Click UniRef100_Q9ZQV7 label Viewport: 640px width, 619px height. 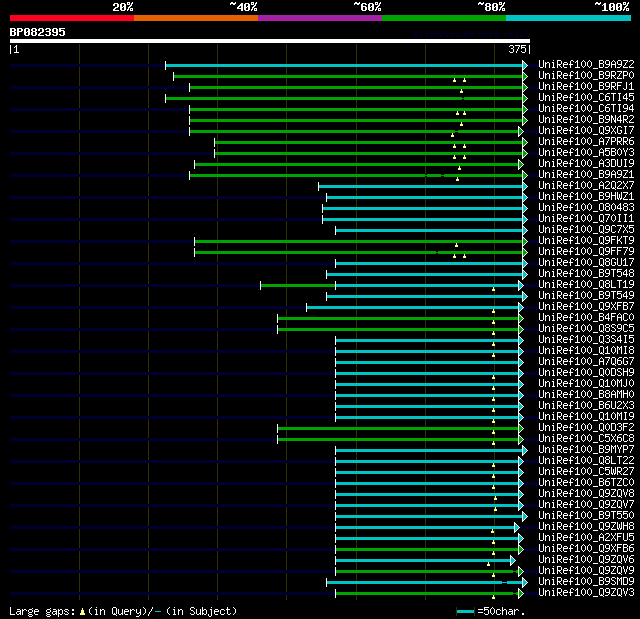pos(586,505)
